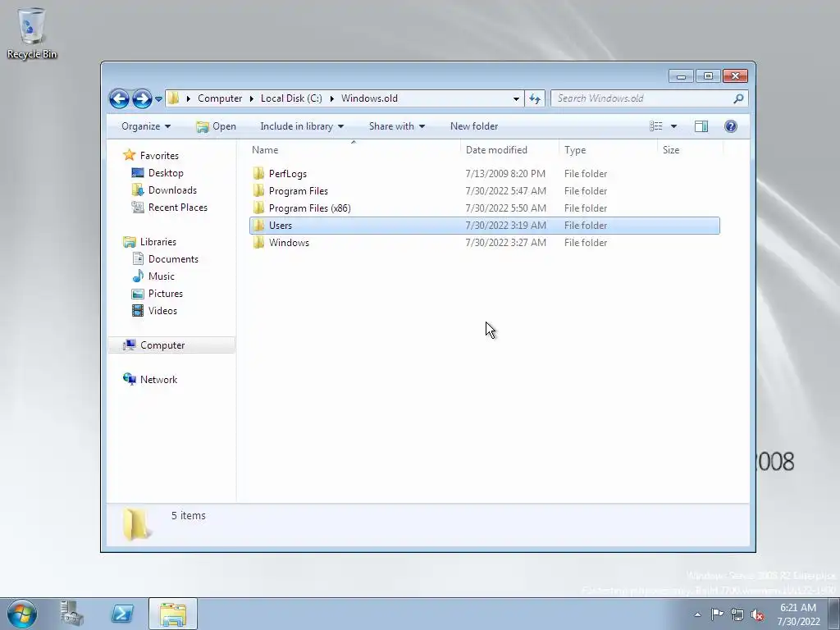Select the PerfLogs folder icon
The image size is (840, 630).
pos(258,174)
